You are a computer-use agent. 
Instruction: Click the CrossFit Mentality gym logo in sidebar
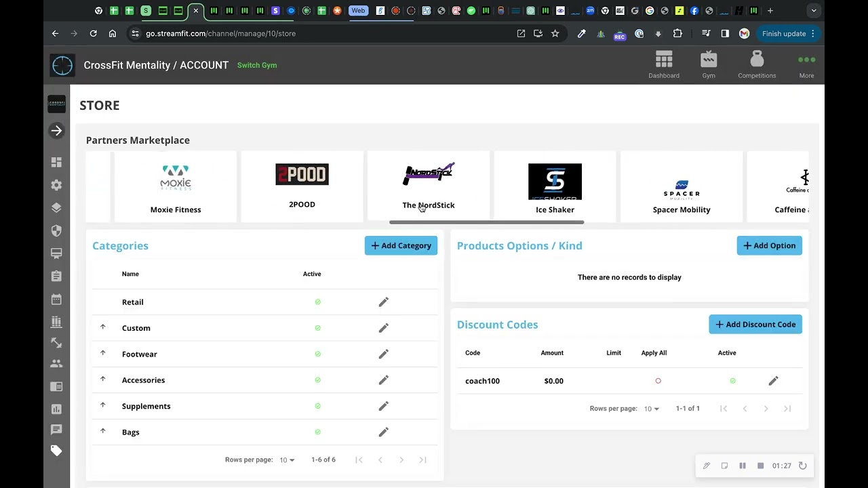pyautogui.click(x=56, y=104)
